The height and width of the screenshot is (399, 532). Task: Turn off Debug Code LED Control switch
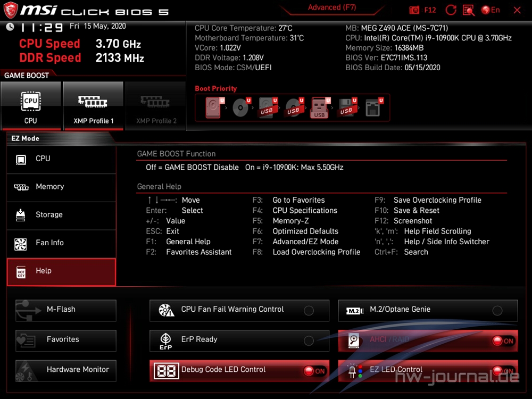(x=314, y=371)
